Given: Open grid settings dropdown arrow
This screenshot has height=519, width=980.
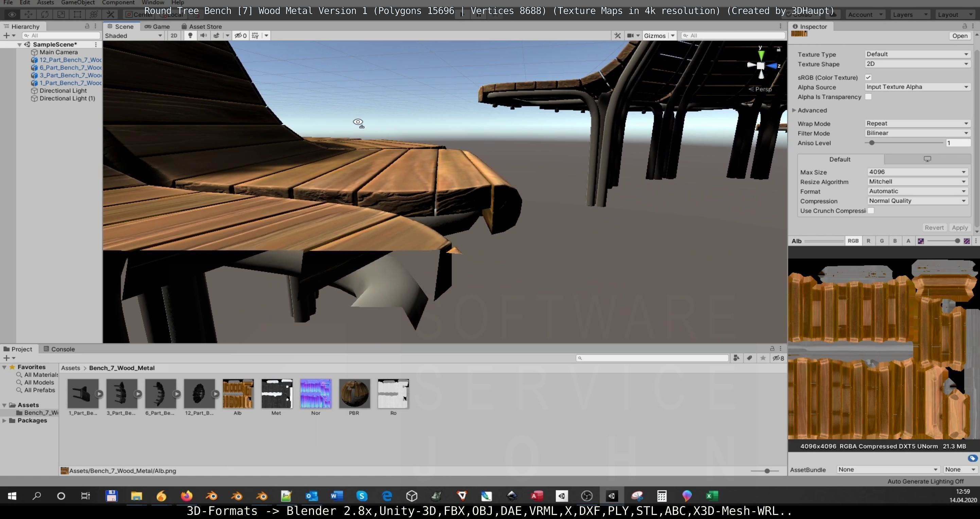Looking at the screenshot, I should click(x=266, y=35).
